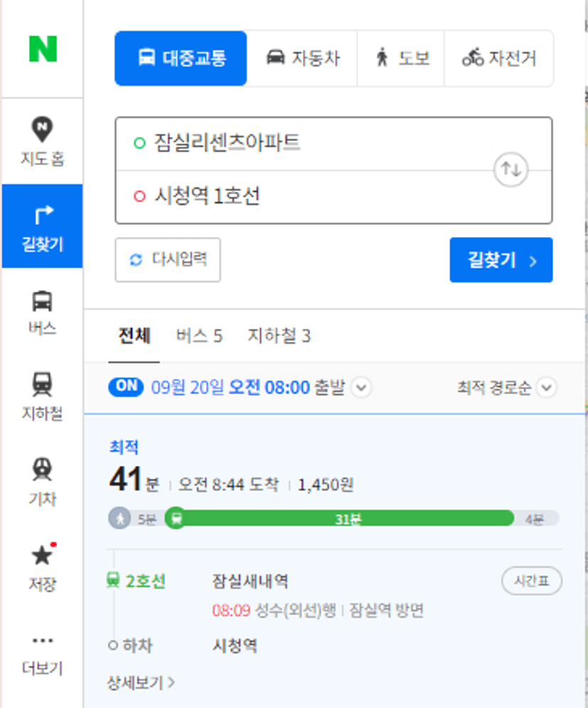588x708 pixels.
Task: Click the blue 길찾기 search button
Action: click(501, 260)
